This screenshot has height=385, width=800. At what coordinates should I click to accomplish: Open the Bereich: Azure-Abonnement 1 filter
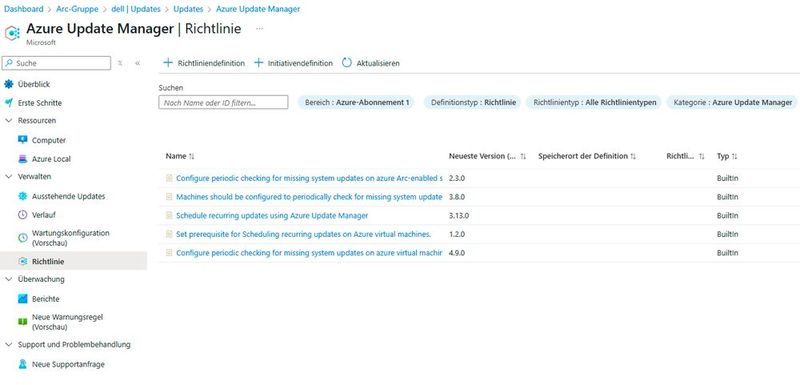[x=357, y=102]
